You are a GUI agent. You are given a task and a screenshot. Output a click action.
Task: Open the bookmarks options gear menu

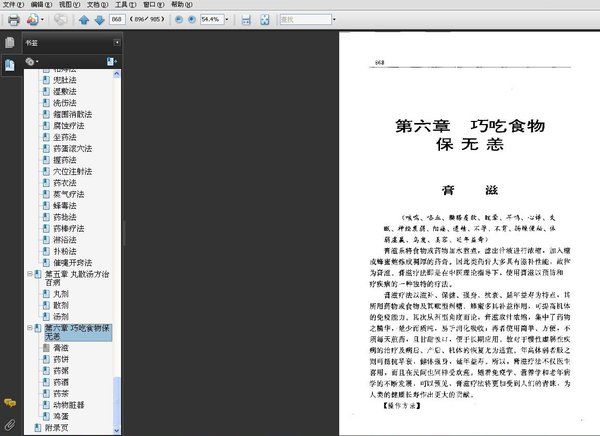pyautogui.click(x=31, y=61)
